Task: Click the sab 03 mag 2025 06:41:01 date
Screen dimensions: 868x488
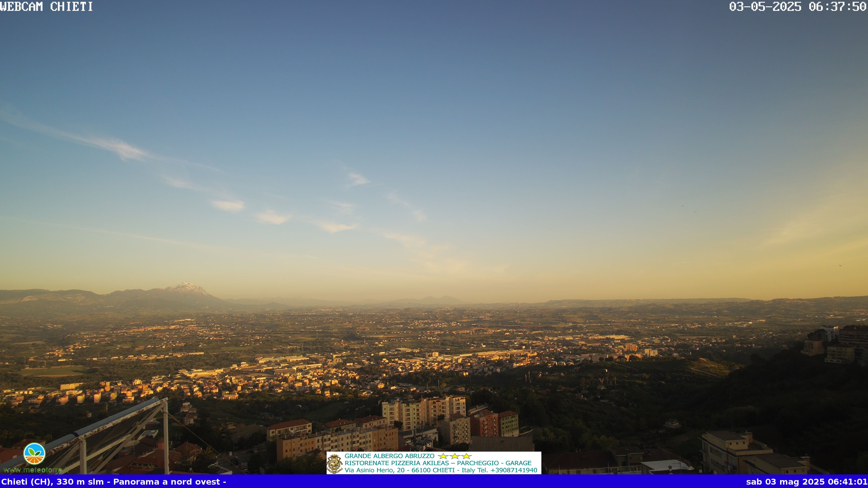Action: pos(807,482)
